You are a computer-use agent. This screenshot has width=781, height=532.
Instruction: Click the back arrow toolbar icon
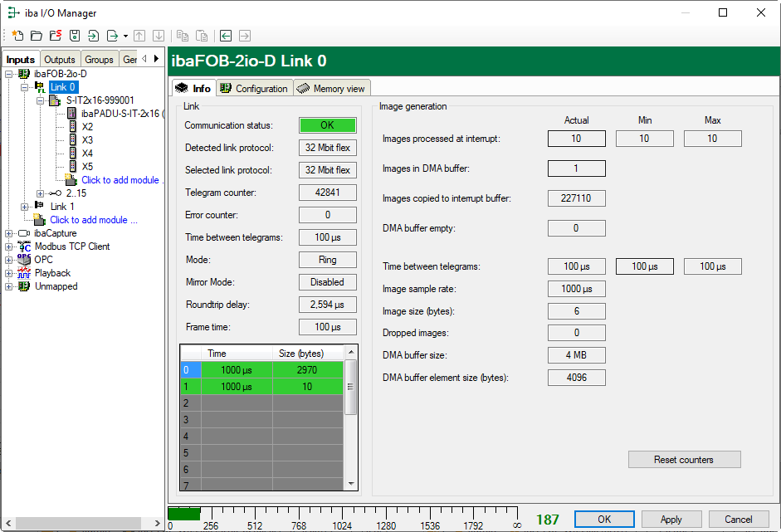click(226, 36)
